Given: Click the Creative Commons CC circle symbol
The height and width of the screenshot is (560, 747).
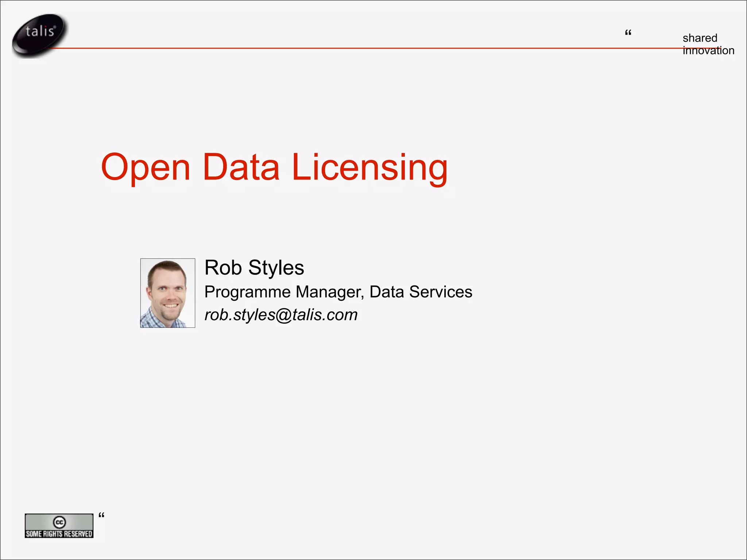Looking at the screenshot, I should tap(59, 522).
